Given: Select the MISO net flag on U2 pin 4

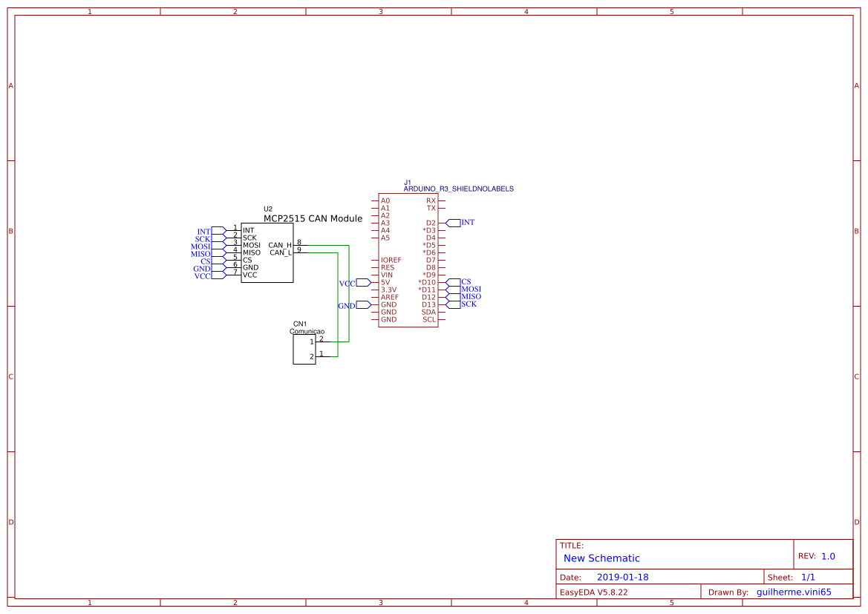Looking at the screenshot, I should pyautogui.click(x=200, y=253).
